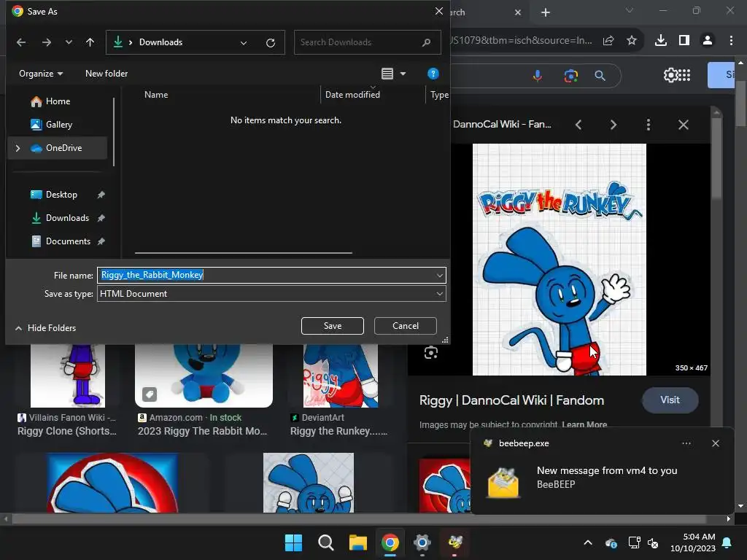Open Google quick settings gear

coord(670,75)
